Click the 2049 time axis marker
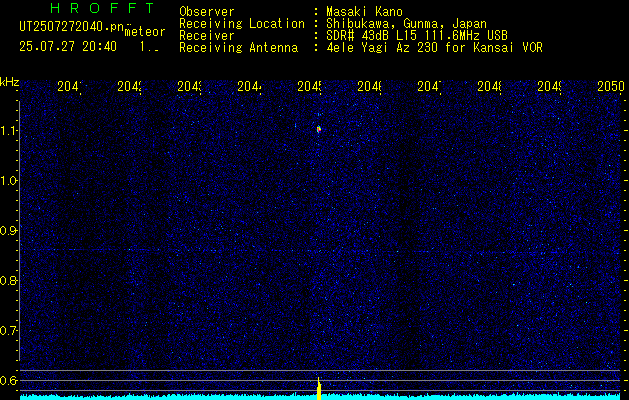629x400 pixels. click(549, 86)
